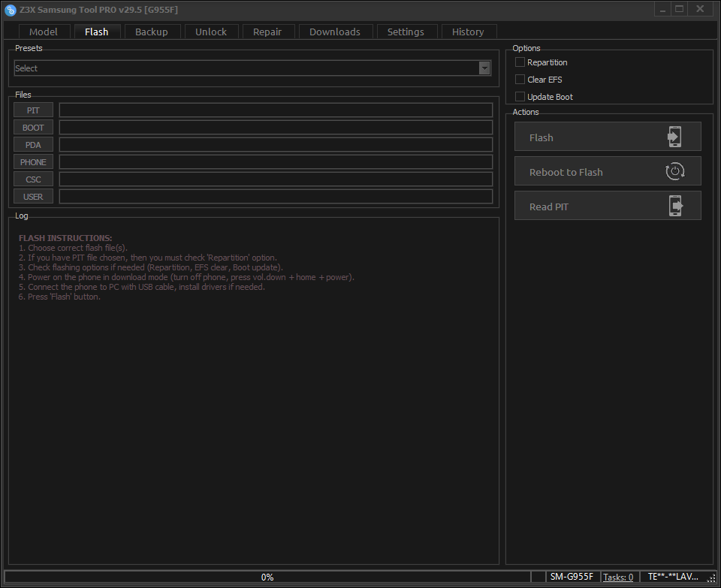Enable the Repartition checkbox
Image resolution: width=721 pixels, height=588 pixels.
click(x=520, y=62)
